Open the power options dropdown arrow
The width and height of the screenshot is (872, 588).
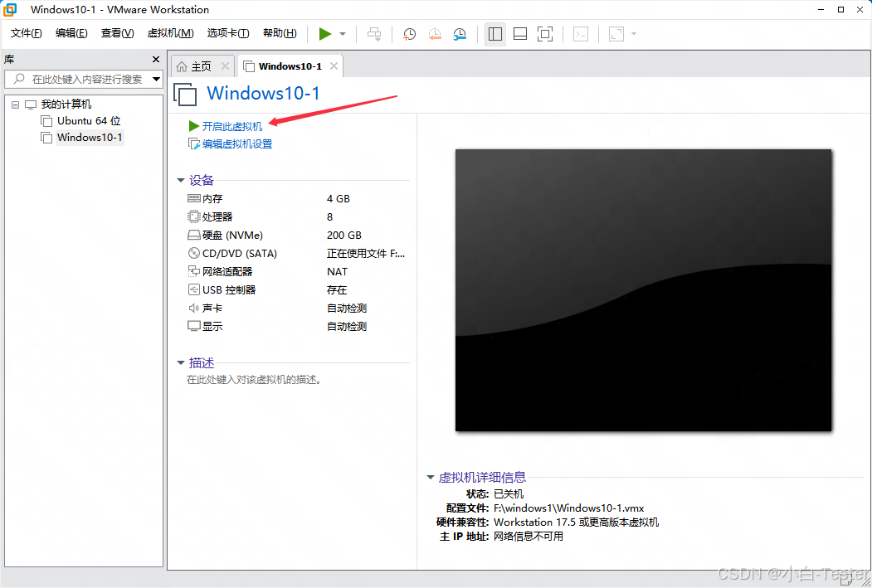(x=343, y=34)
